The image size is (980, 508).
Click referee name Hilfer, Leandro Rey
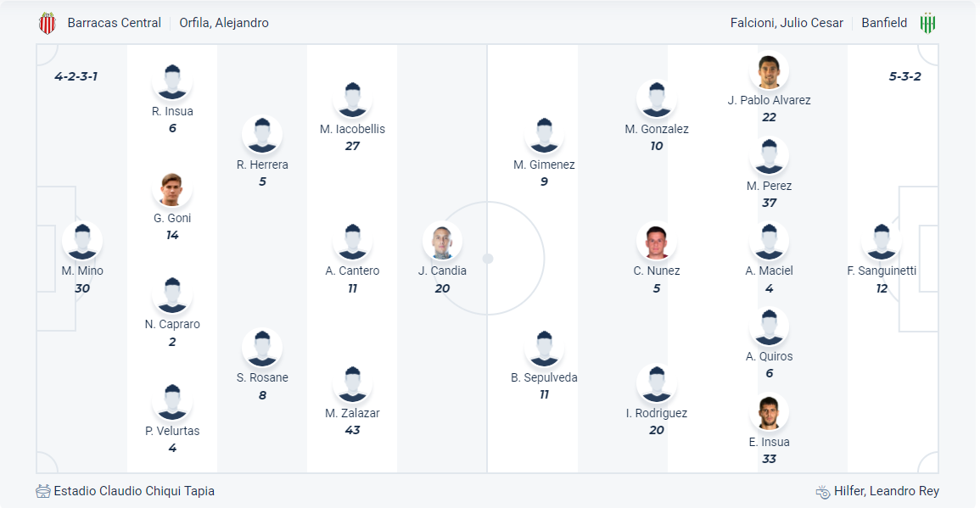point(887,491)
